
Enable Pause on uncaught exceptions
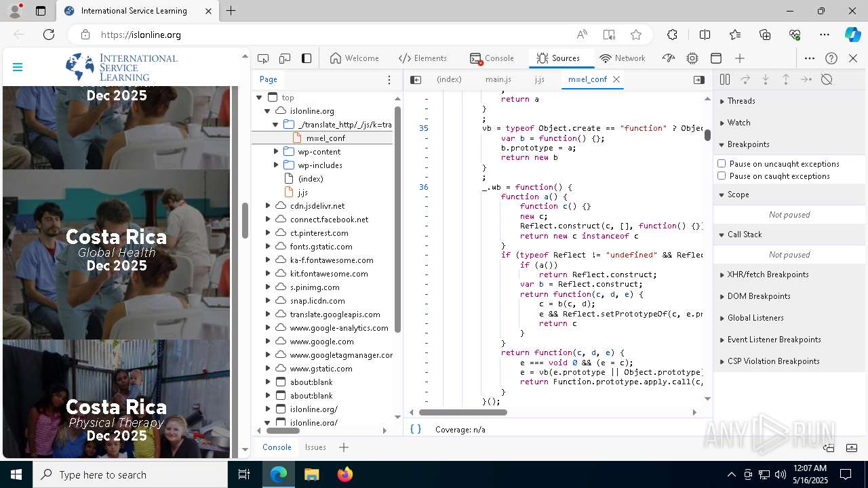point(722,164)
